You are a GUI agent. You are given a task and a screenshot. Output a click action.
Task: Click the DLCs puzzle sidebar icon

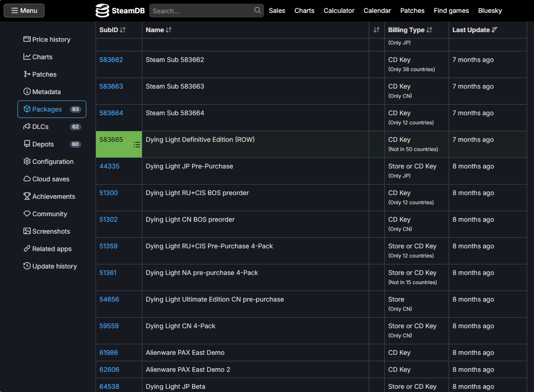27,126
